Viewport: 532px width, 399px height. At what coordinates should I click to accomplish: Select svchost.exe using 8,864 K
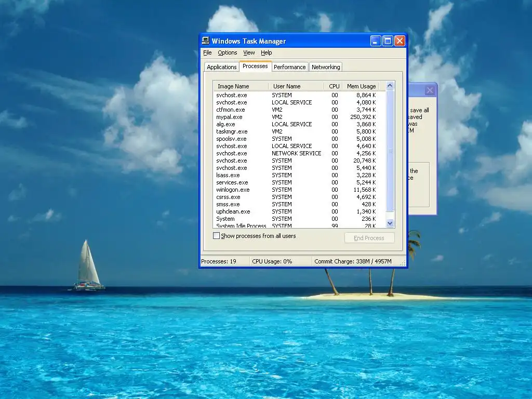[x=300, y=95]
